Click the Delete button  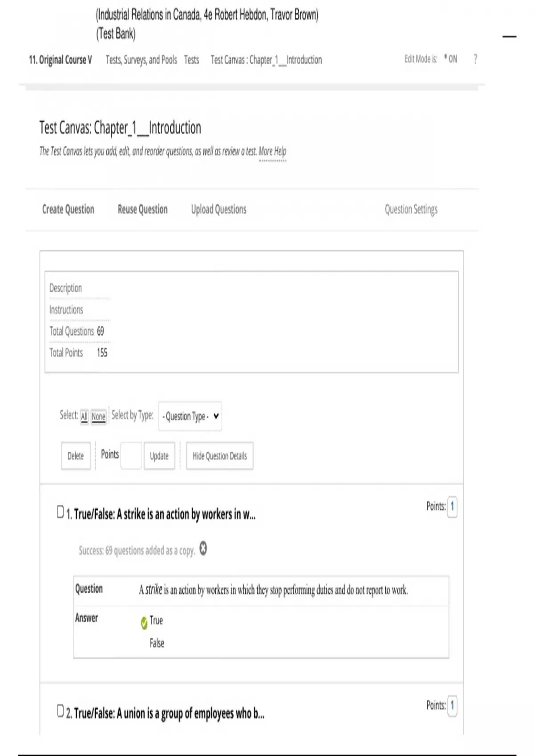click(76, 456)
